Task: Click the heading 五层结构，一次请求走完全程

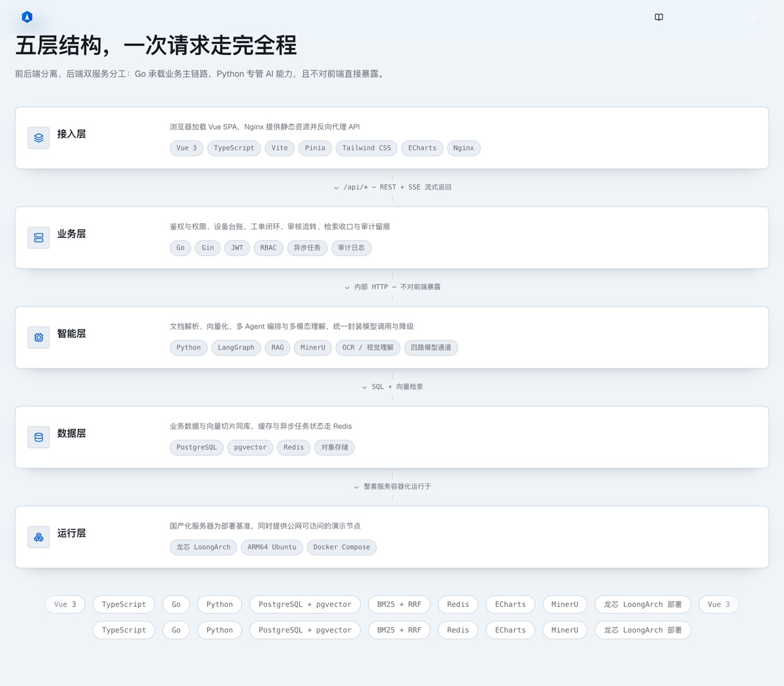Action: [156, 46]
